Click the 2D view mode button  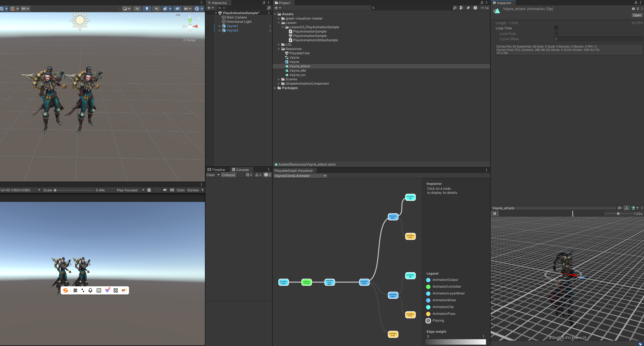pos(137,9)
